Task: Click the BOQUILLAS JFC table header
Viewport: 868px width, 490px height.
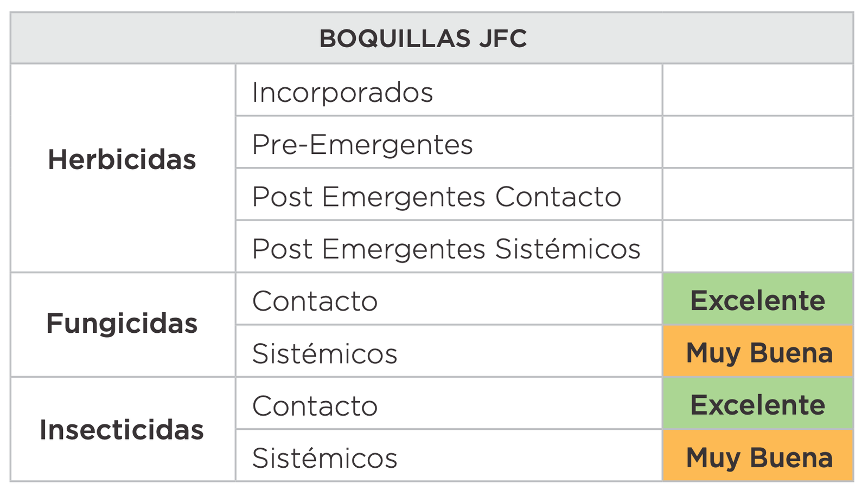Action: (x=423, y=38)
